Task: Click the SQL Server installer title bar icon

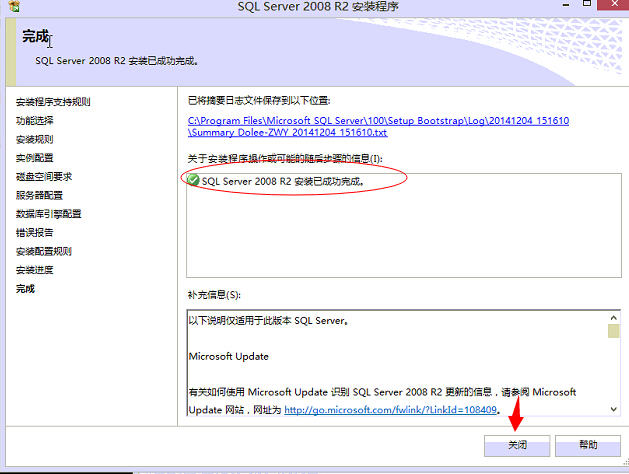Action: [x=14, y=6]
